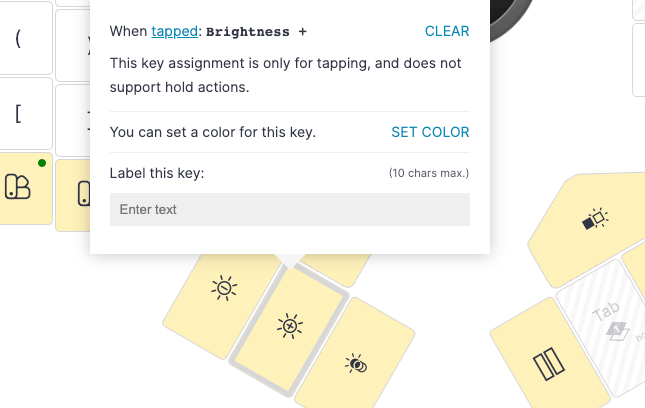Click the green dot indicator on layout key
The width and height of the screenshot is (645, 408).
pos(42,163)
